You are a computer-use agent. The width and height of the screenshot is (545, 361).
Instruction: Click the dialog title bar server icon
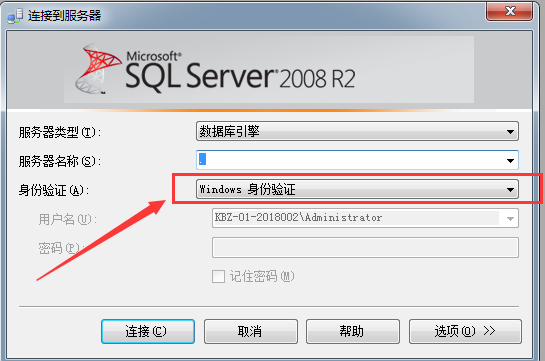15,16
